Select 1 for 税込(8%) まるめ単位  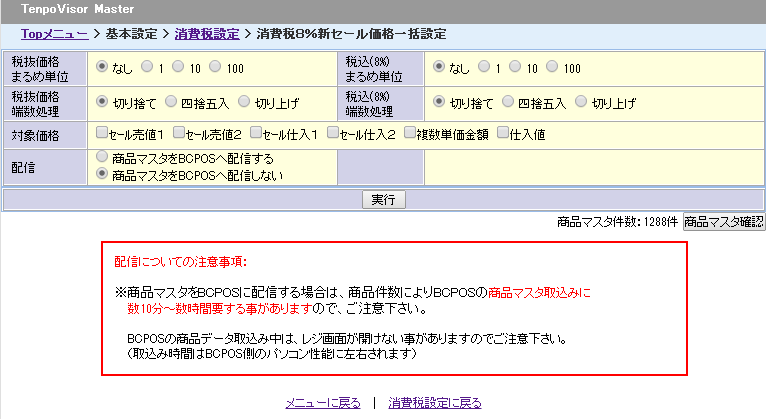point(484,66)
